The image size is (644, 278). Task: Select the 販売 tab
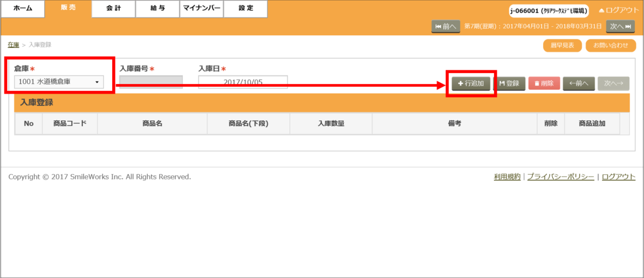pyautogui.click(x=68, y=9)
